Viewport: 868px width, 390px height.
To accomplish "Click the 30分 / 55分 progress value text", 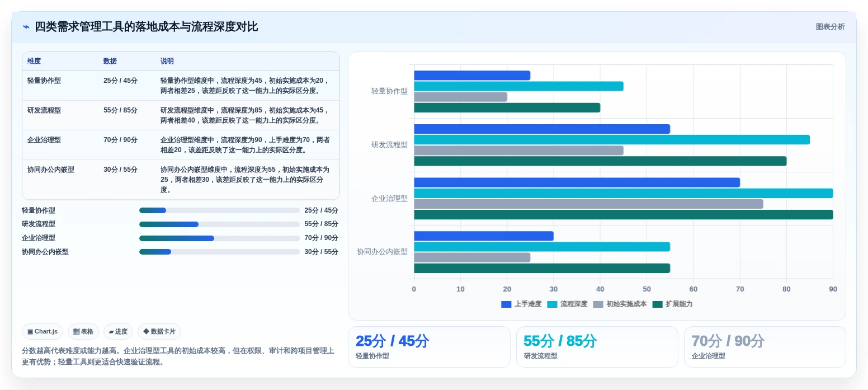I will point(321,252).
